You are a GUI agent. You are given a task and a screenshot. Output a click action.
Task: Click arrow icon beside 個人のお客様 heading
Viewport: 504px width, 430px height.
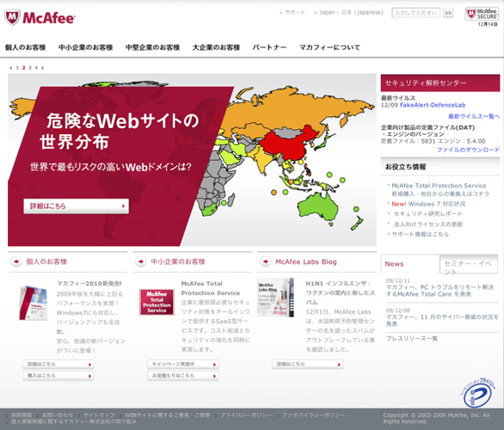[x=16, y=261]
